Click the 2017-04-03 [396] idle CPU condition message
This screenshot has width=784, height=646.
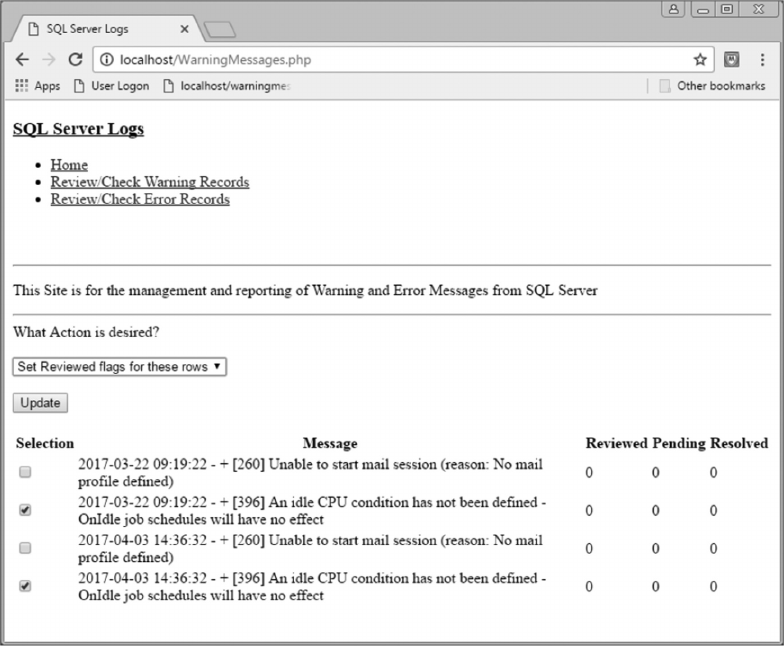(x=312, y=586)
